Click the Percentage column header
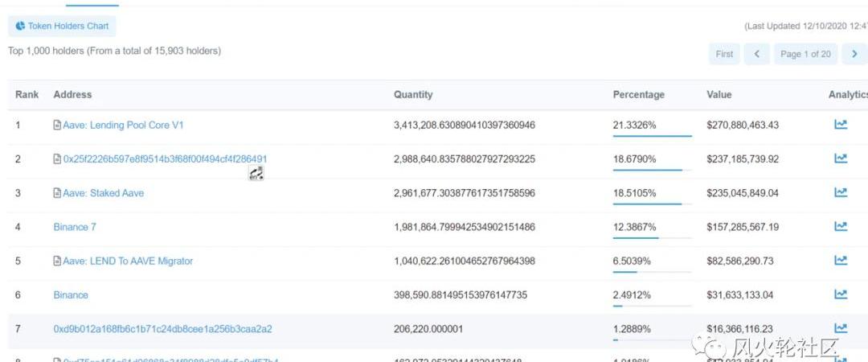Screen dimensions: 868x362 tap(638, 95)
